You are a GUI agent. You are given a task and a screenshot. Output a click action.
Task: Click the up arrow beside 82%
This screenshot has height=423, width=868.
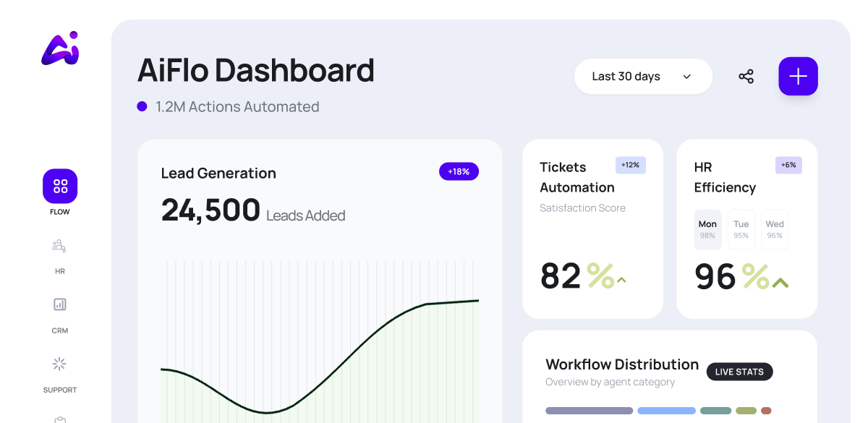pos(621,281)
